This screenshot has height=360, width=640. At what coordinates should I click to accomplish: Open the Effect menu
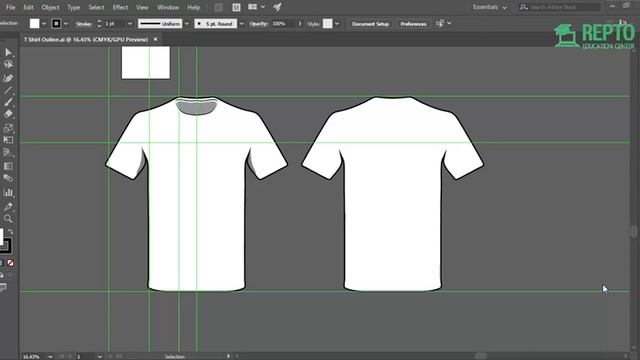120,7
